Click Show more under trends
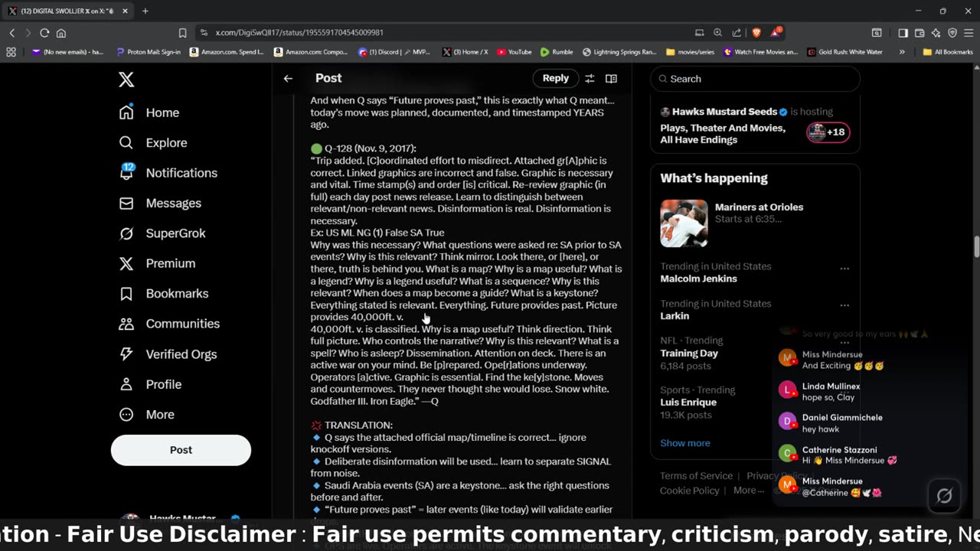This screenshot has width=980, height=551. (x=685, y=443)
